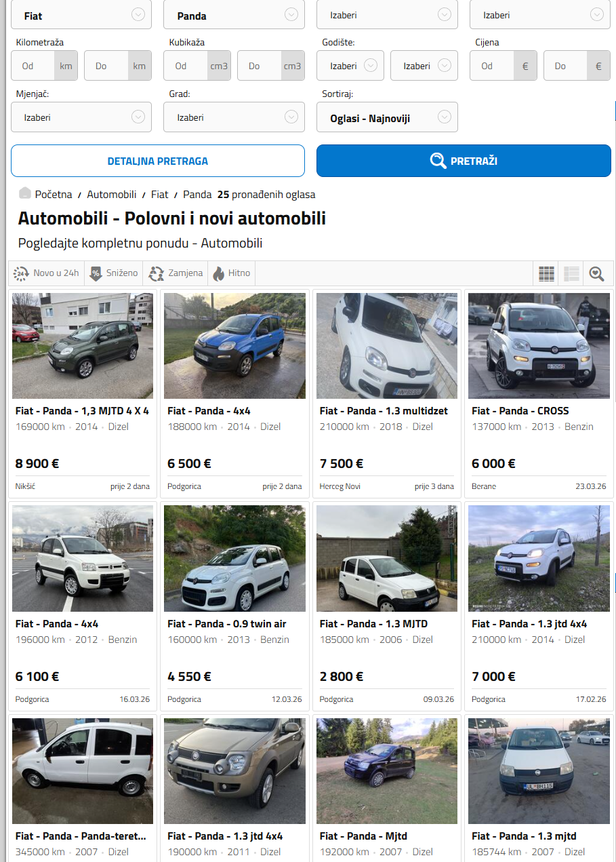
Task: Click price 2 800 €
Action: coord(342,677)
